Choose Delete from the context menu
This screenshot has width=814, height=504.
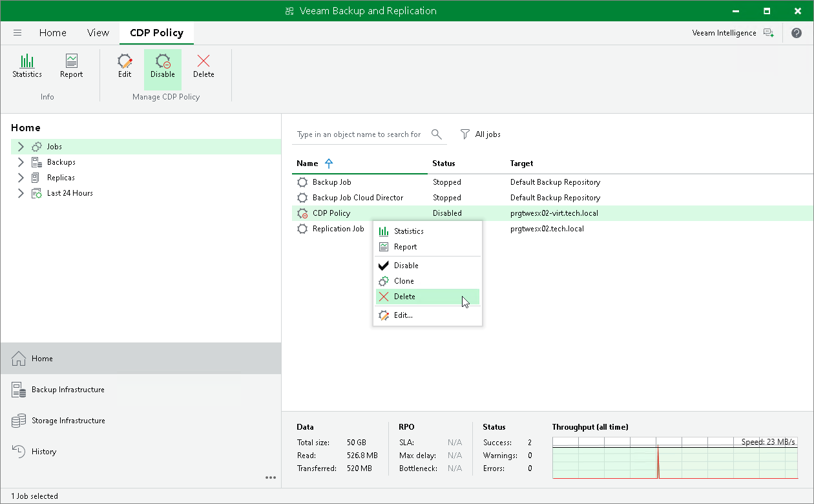coord(427,297)
